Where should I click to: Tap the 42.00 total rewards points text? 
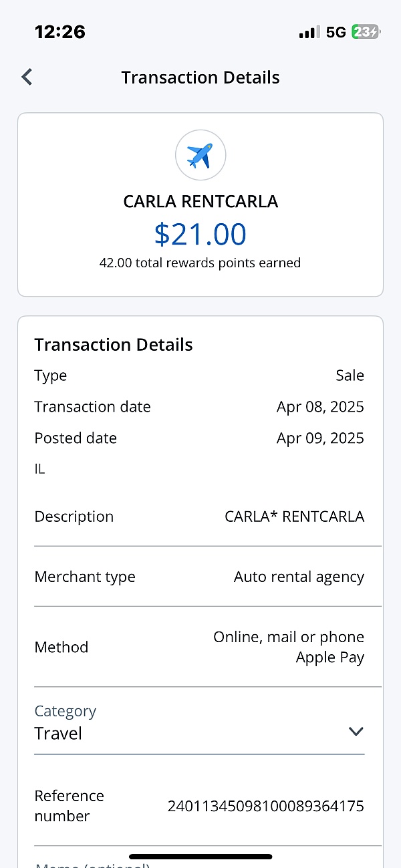click(x=200, y=263)
